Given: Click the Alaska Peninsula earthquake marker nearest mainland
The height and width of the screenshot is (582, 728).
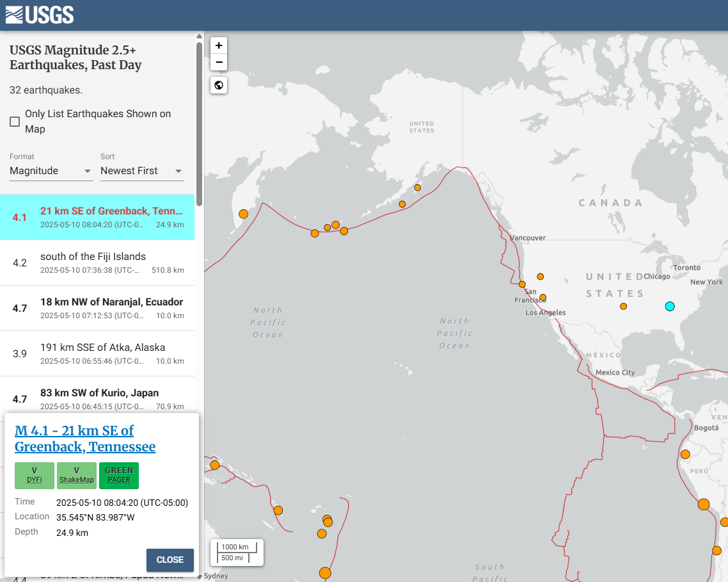Looking at the screenshot, I should (417, 188).
